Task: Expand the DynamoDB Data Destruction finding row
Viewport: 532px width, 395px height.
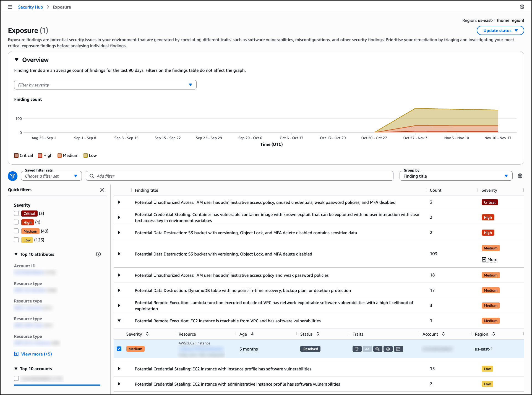Action: click(x=119, y=290)
